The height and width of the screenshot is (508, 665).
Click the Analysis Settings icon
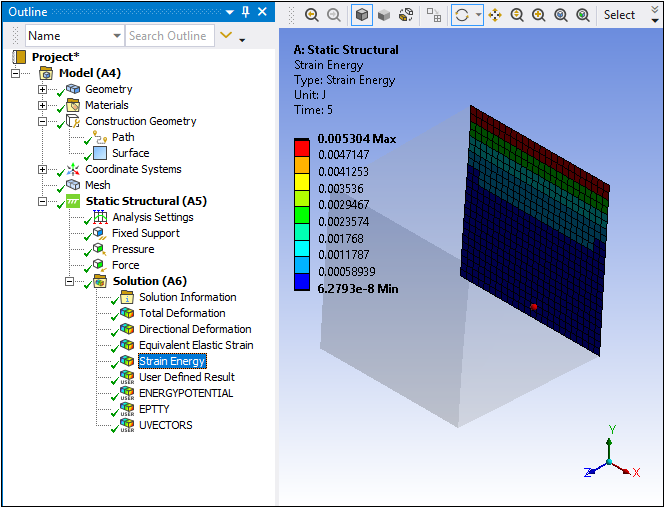[x=100, y=217]
